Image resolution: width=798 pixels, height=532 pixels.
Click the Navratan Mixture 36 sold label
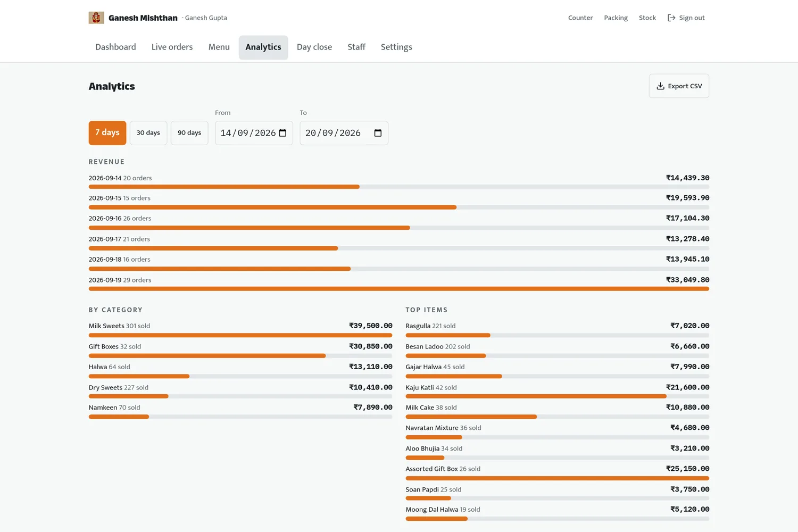point(443,428)
